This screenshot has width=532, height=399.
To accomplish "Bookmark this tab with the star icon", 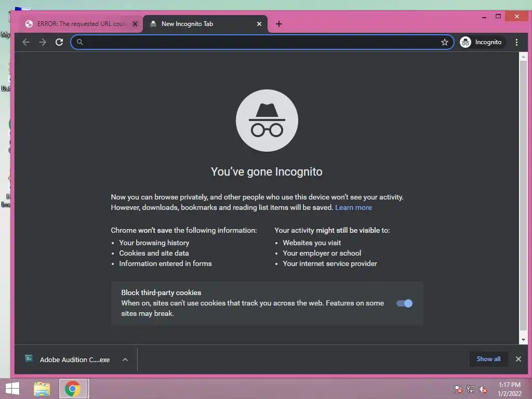I will tap(445, 42).
